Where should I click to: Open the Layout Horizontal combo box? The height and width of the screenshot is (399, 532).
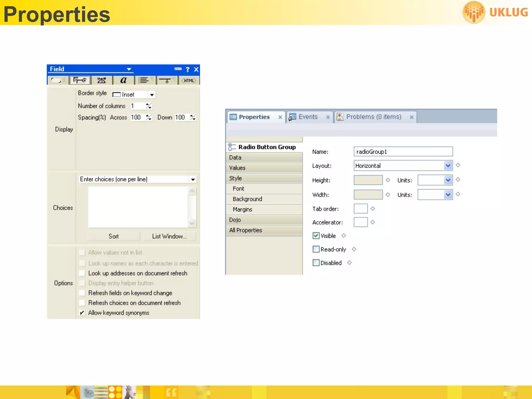[448, 166]
